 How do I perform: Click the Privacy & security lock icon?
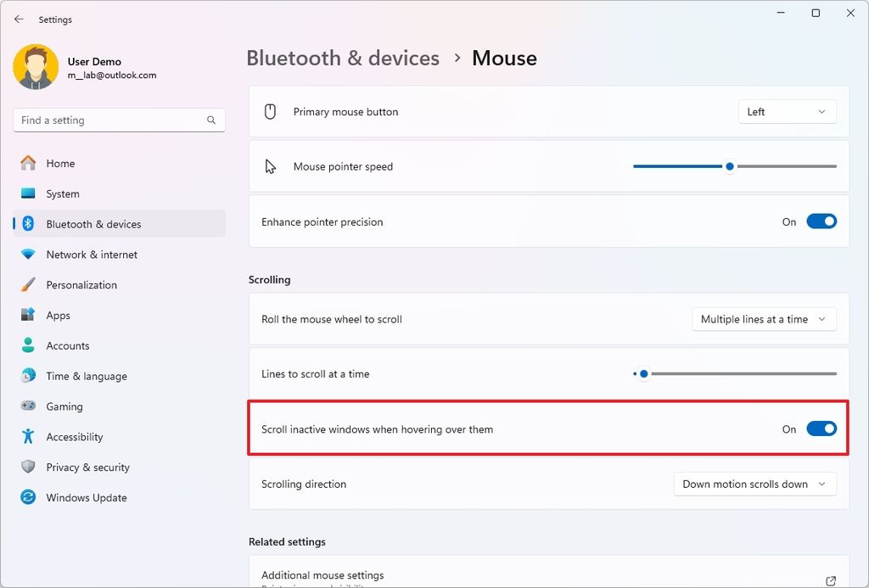pyautogui.click(x=27, y=467)
